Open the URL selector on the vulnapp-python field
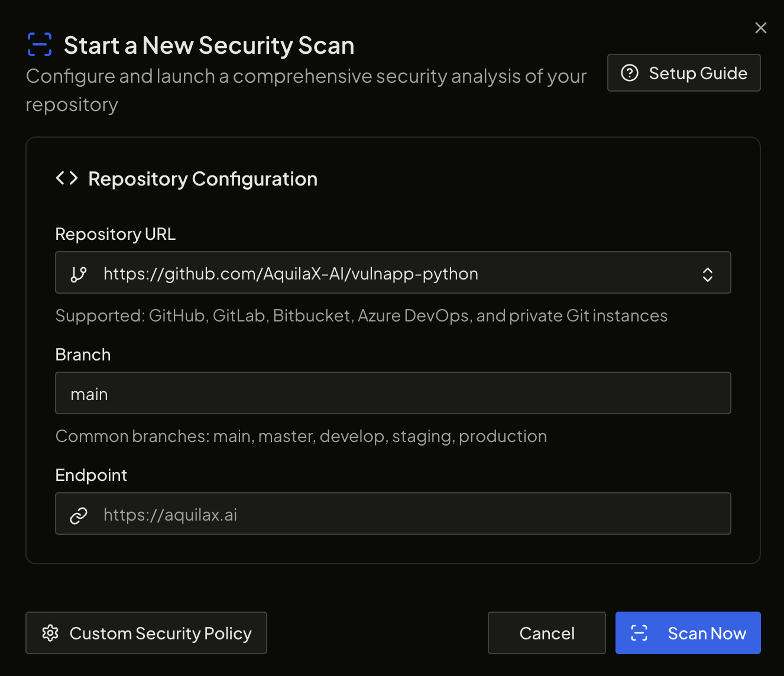This screenshot has width=784, height=676. tap(707, 273)
